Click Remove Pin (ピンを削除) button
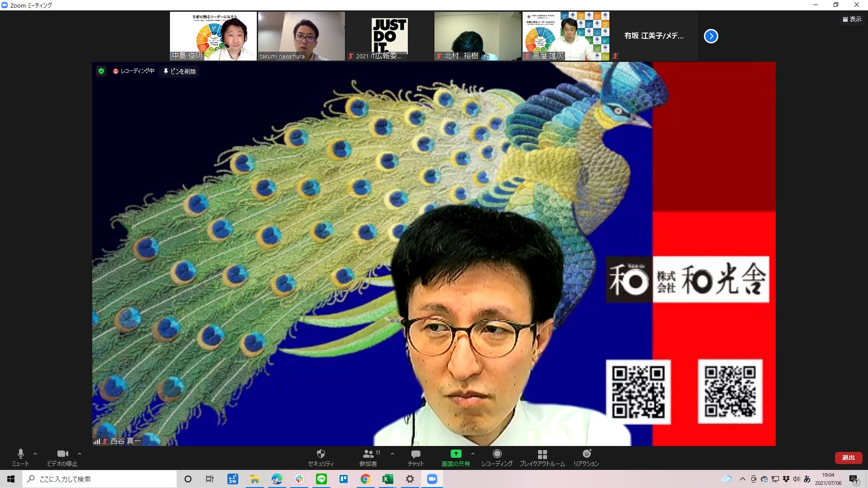The image size is (868, 488). click(179, 71)
